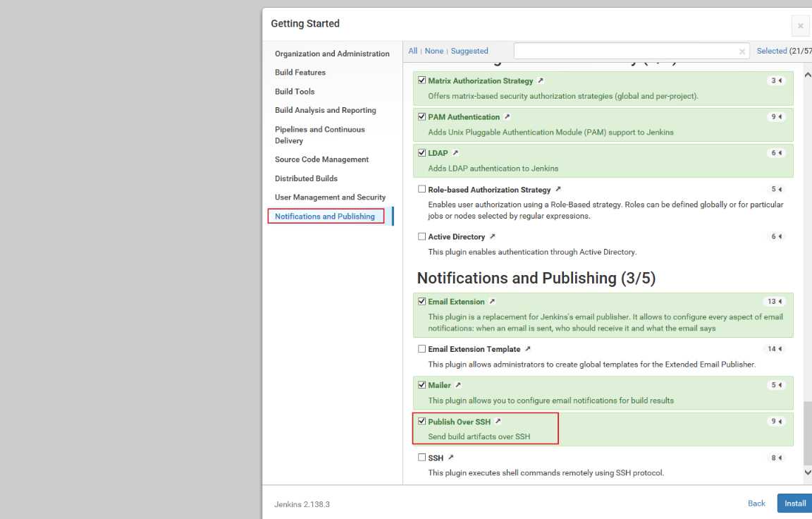Viewport: 812px width, 519px height.
Task: Expand dependencies count 6 for Active Directory
Action: (x=776, y=237)
